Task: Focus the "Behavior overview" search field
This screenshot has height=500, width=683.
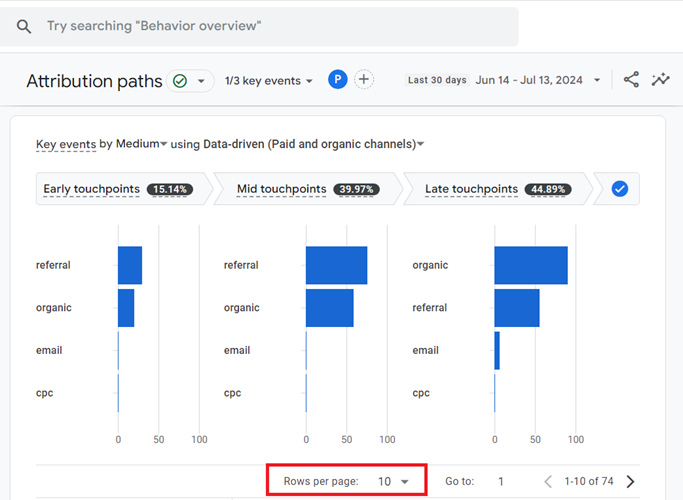Action: point(259,27)
